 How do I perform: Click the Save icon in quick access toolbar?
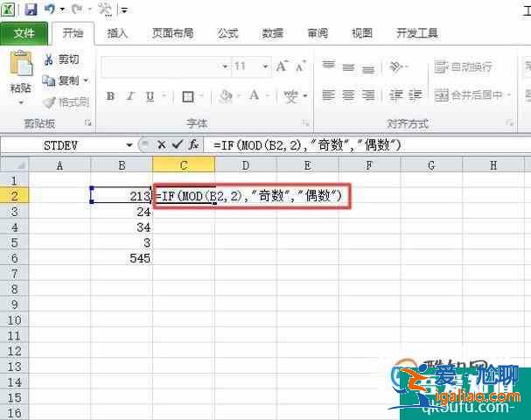(31, 10)
